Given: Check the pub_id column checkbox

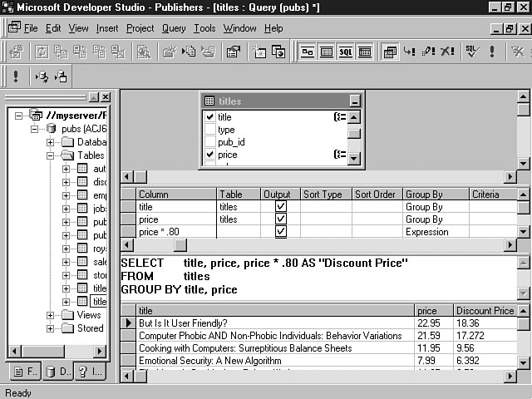Looking at the screenshot, I should click(x=209, y=142).
